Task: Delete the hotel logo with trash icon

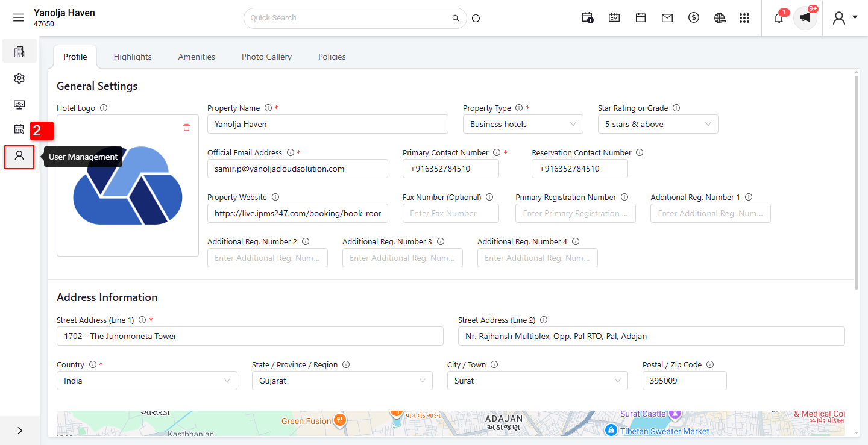Action: point(186,127)
